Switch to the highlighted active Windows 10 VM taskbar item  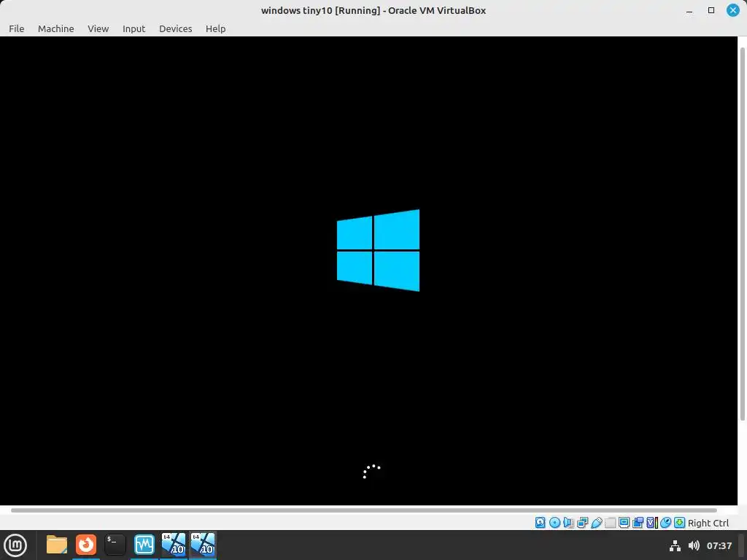[x=203, y=545]
